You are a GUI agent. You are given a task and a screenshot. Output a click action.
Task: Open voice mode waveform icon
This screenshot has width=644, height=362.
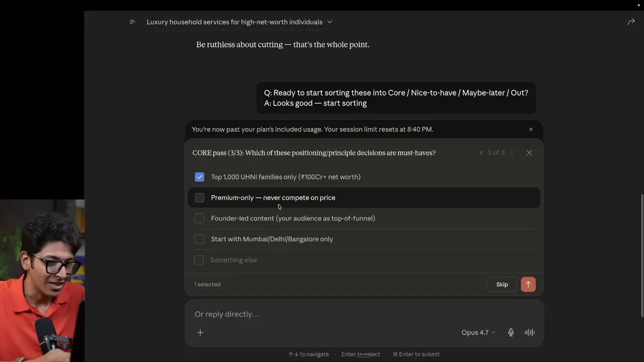529,332
